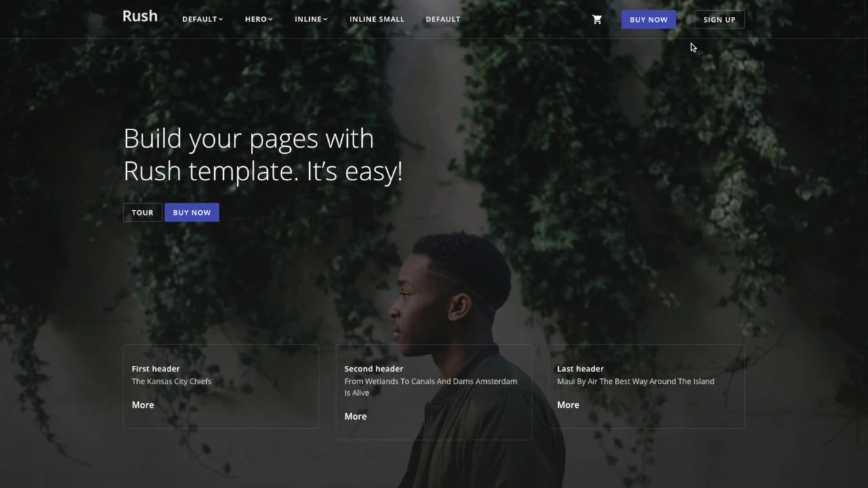Click the BUY NOW button in navbar

(x=648, y=20)
